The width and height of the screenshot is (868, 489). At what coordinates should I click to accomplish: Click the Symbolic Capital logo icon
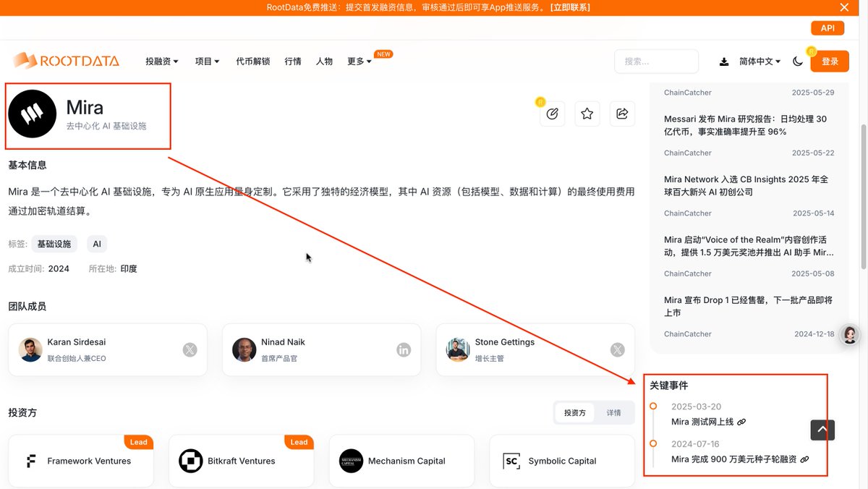[511, 461]
